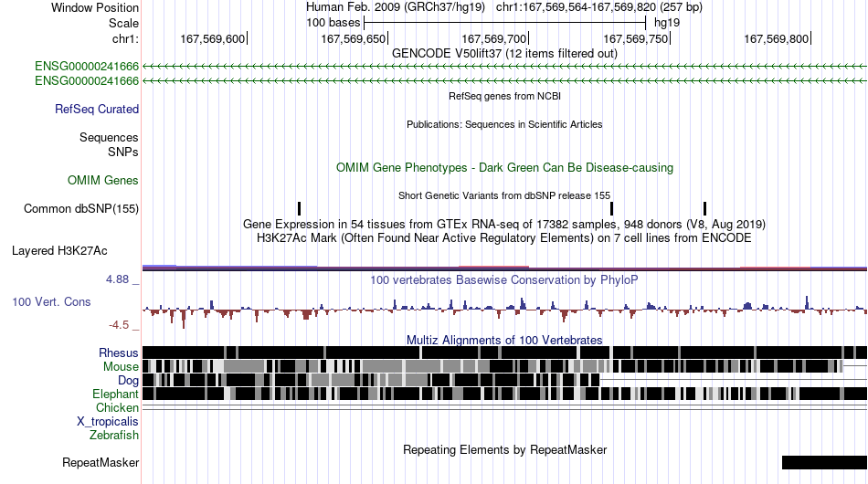Click the Common dbSNP(155) track label
The height and width of the screenshot is (484, 868).
(x=80, y=208)
